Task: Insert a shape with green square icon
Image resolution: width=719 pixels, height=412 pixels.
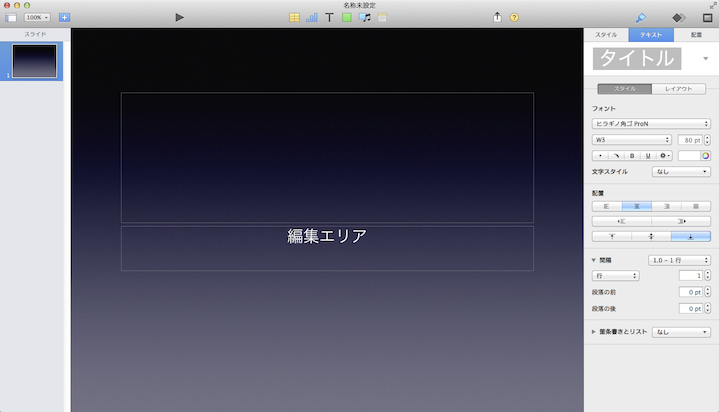Action: tap(347, 17)
